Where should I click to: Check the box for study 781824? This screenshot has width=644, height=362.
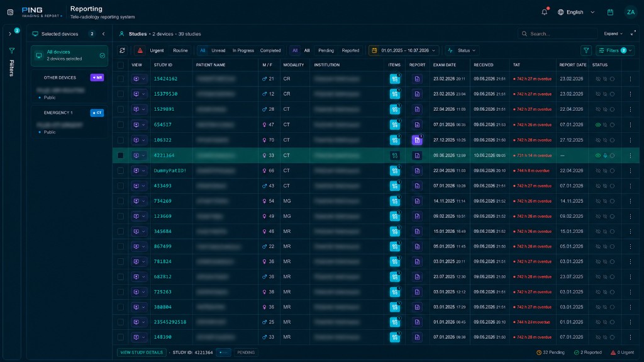tap(120, 262)
